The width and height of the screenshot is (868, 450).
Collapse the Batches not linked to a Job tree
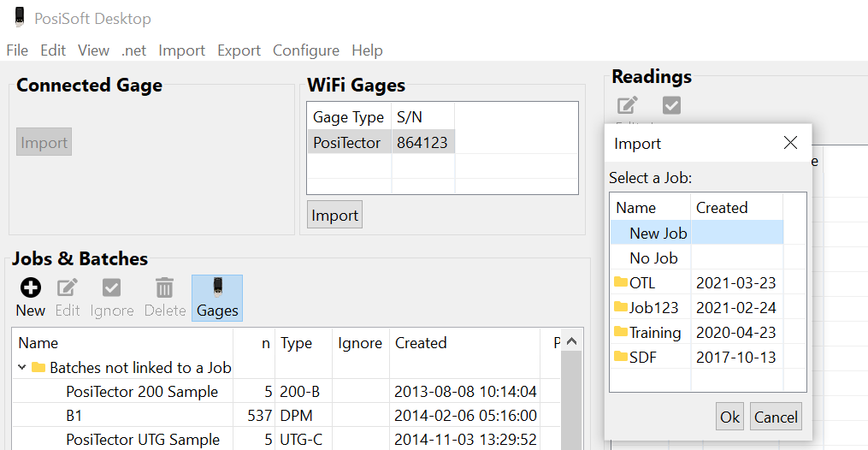click(22, 368)
